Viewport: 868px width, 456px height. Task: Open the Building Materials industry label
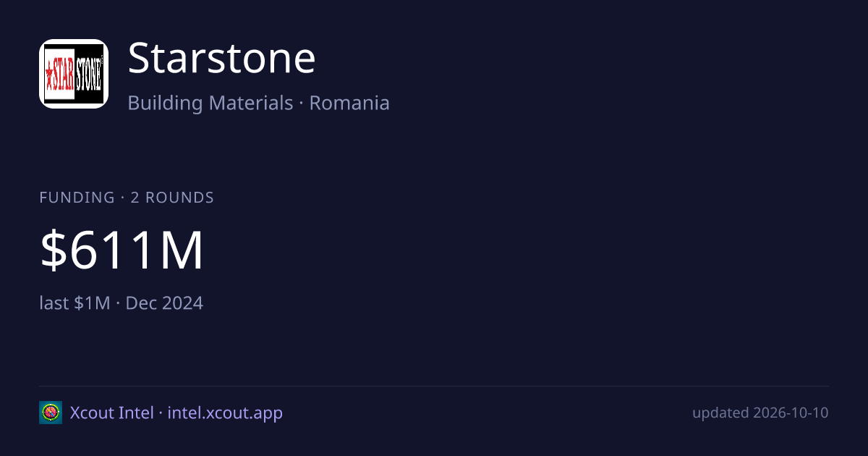pyautogui.click(x=210, y=103)
